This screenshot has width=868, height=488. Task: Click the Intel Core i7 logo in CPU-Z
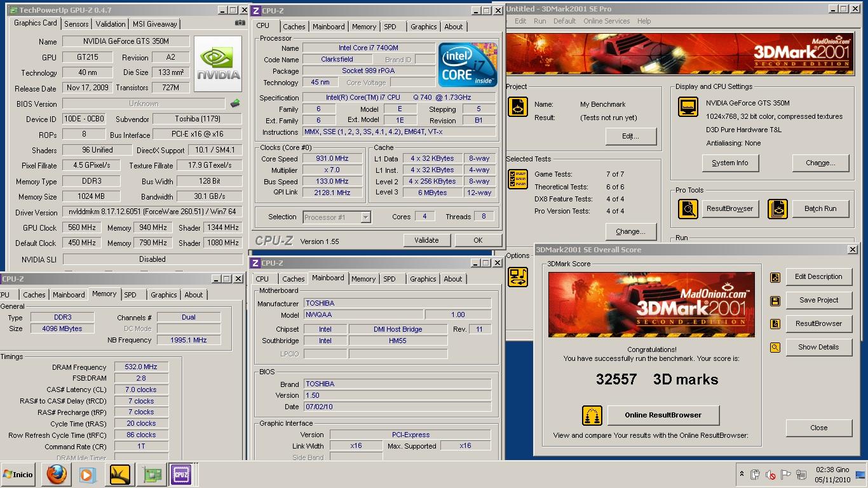[468, 64]
